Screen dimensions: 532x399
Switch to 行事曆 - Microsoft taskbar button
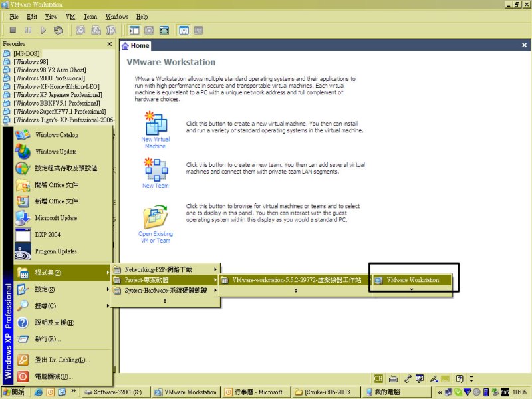(257, 392)
